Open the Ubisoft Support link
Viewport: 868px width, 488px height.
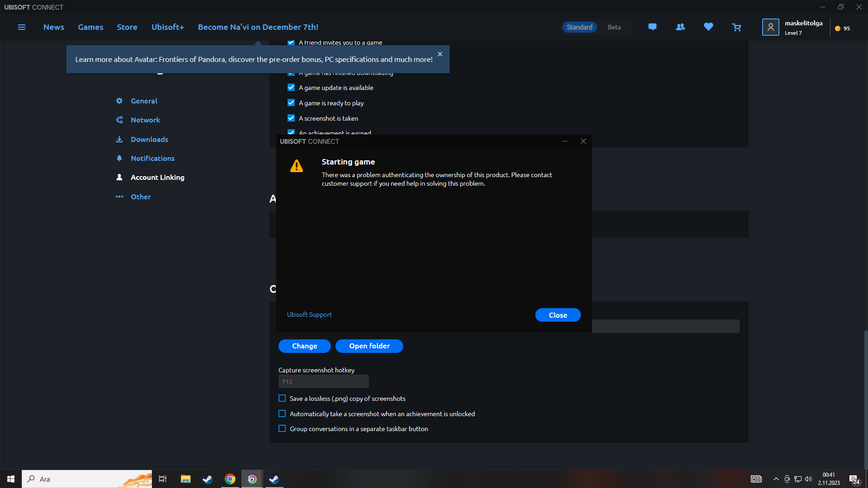click(x=309, y=314)
